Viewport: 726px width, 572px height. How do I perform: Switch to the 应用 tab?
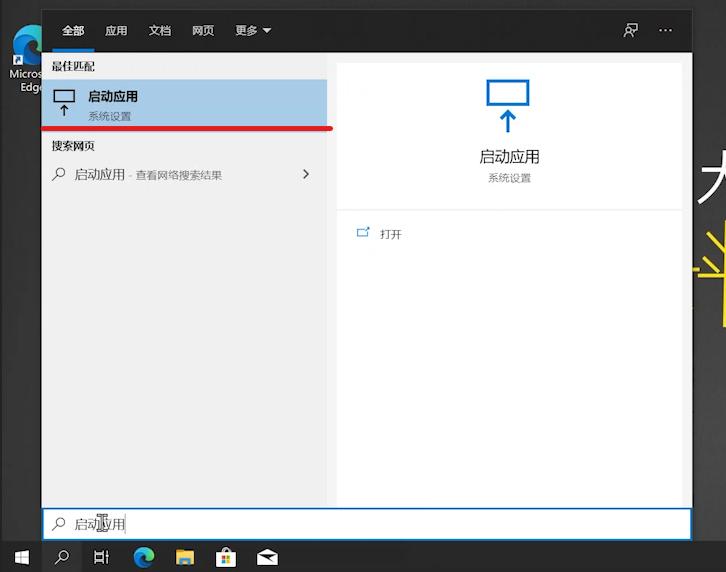[116, 31]
